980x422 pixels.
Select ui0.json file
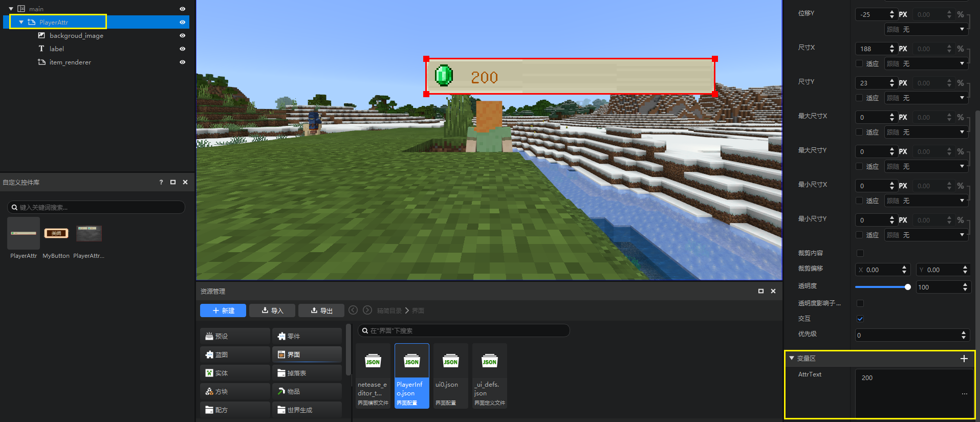(x=450, y=376)
